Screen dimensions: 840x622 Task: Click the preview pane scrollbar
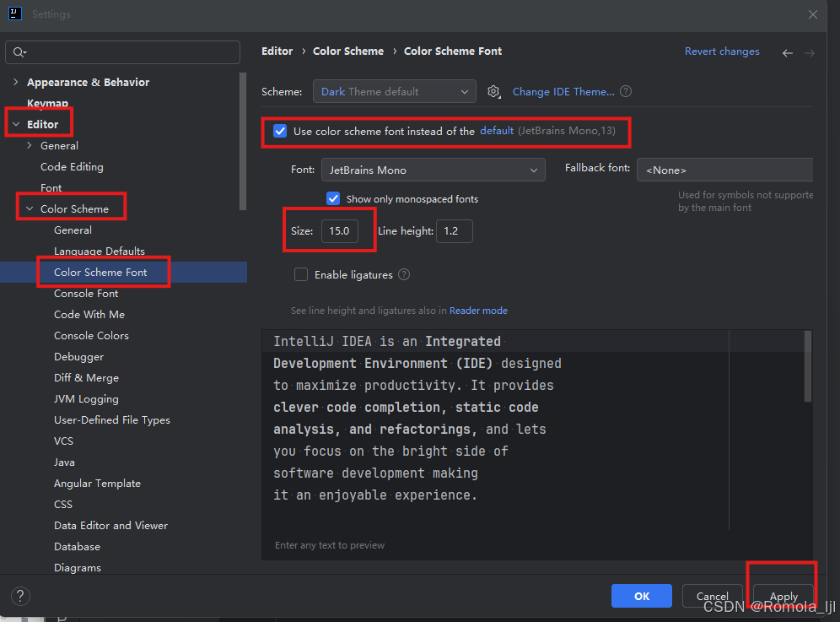click(x=808, y=366)
